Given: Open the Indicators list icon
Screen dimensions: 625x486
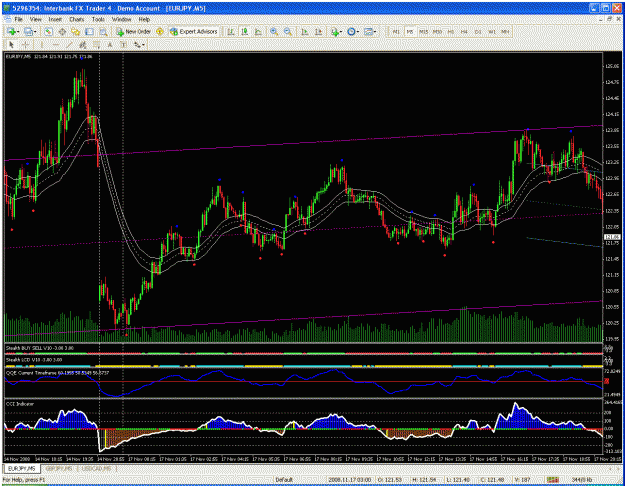Looking at the screenshot, I should (x=334, y=31).
